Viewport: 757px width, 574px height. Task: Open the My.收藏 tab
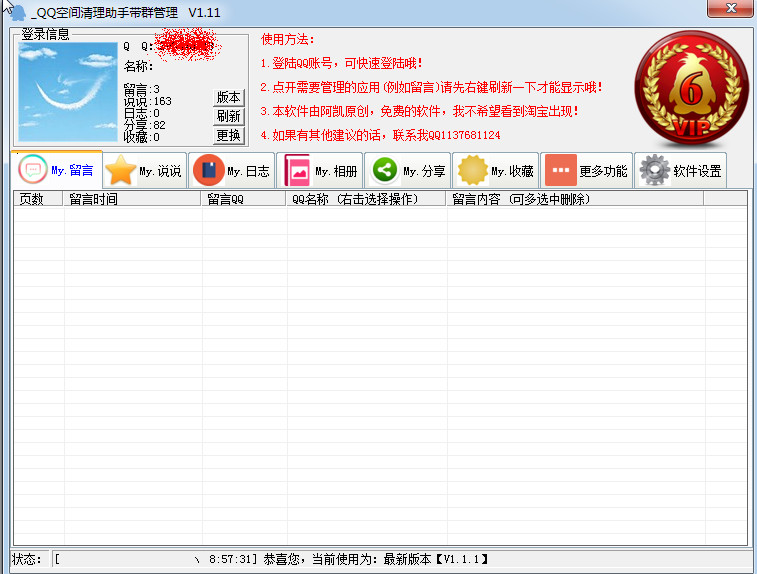pos(495,170)
